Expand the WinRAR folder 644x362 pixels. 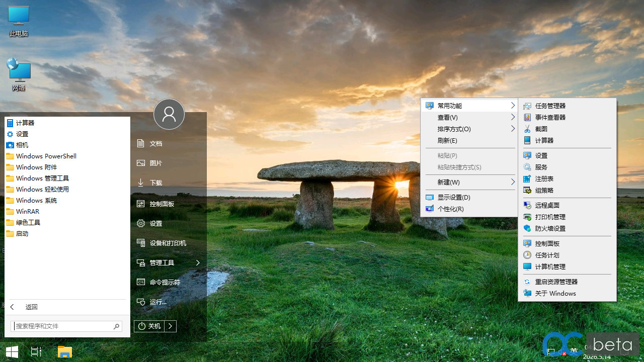[x=67, y=211]
